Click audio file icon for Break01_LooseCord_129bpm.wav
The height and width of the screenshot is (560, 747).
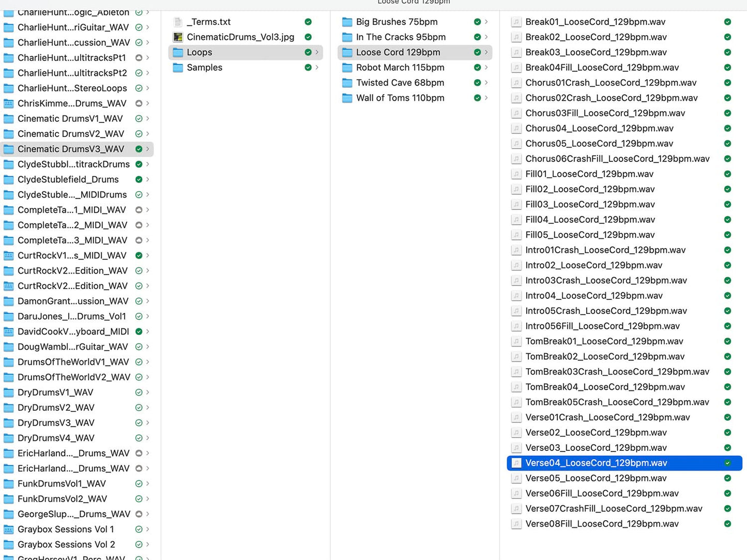516,22
